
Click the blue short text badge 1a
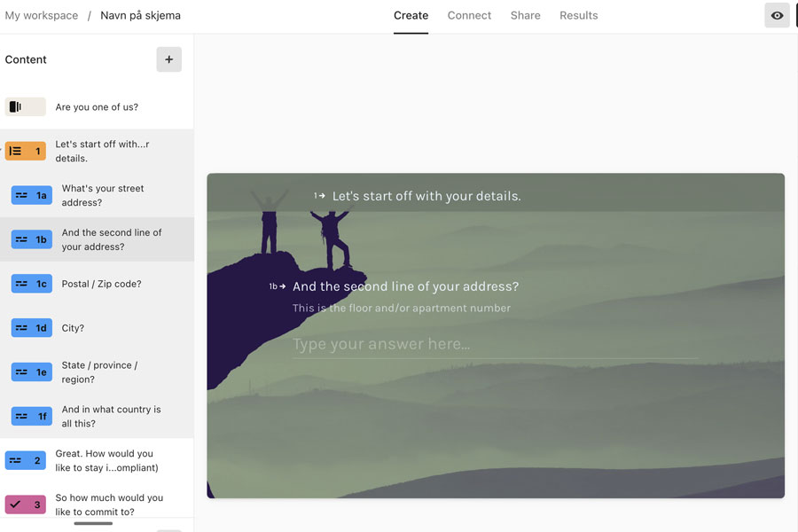(x=32, y=195)
